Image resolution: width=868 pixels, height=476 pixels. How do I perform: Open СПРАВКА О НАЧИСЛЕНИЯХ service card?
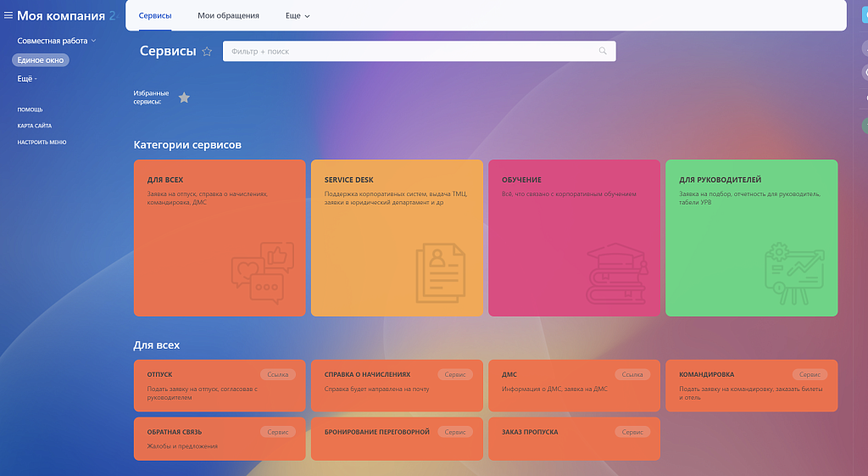click(397, 386)
